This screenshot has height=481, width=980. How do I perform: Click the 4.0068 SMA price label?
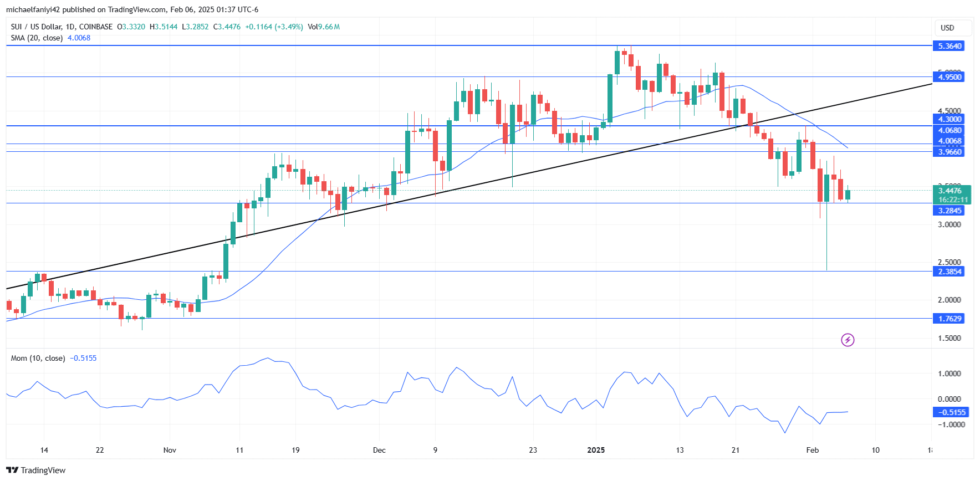[949, 141]
